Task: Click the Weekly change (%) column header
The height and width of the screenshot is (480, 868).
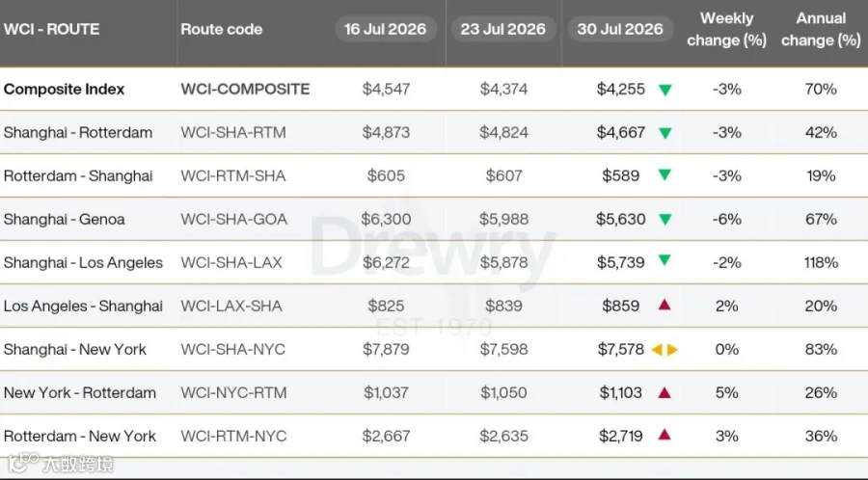Action: 726,29
